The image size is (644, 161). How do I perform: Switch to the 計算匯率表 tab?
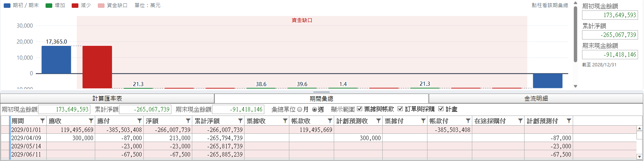pyautogui.click(x=107, y=98)
